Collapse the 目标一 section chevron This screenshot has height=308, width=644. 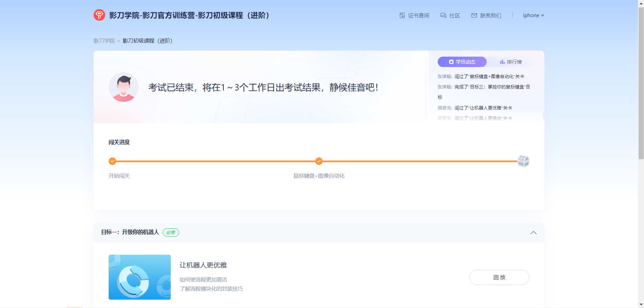pyautogui.click(x=533, y=233)
